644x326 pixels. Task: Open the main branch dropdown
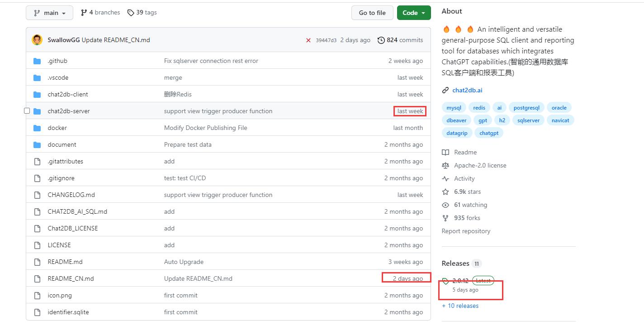click(50, 13)
